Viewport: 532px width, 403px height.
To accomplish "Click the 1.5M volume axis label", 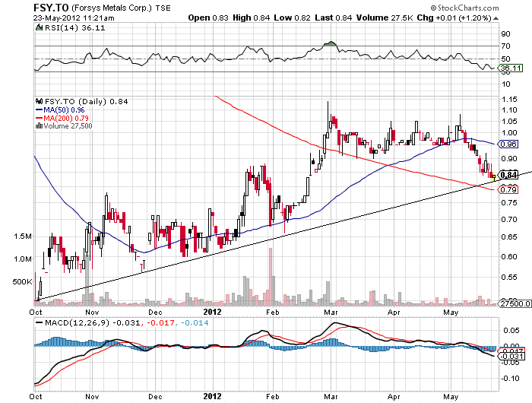I will [x=23, y=236].
